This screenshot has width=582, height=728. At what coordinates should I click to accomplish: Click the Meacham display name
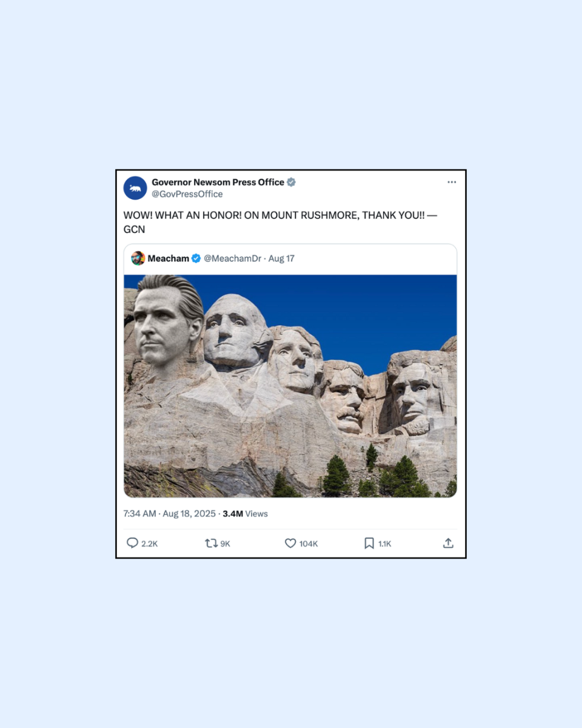[169, 258]
